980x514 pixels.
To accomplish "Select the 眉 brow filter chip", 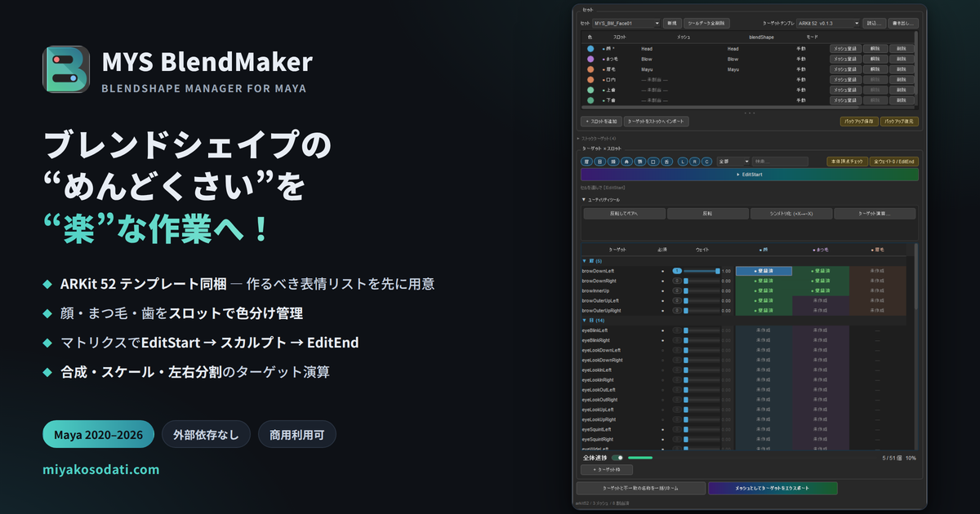I will pos(586,162).
